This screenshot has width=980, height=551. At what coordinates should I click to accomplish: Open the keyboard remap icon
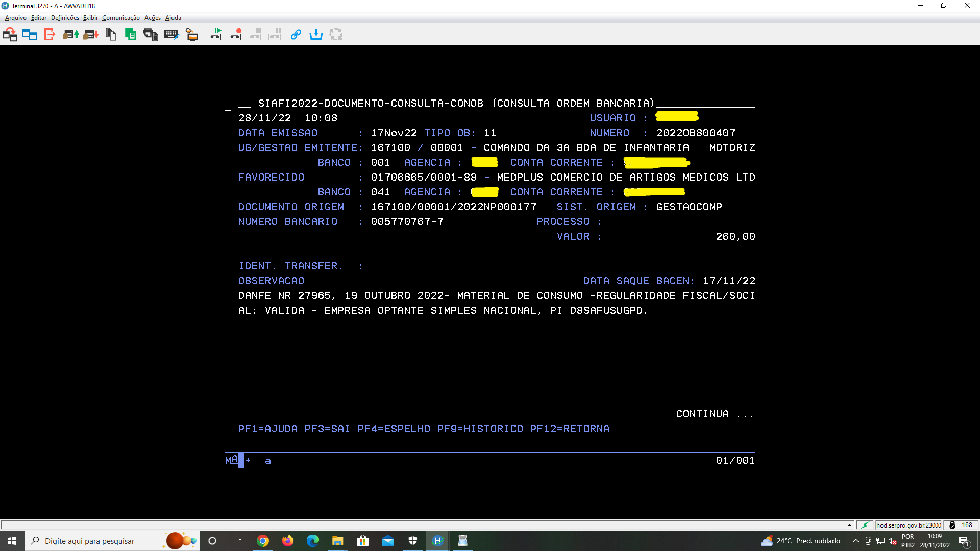(x=171, y=35)
